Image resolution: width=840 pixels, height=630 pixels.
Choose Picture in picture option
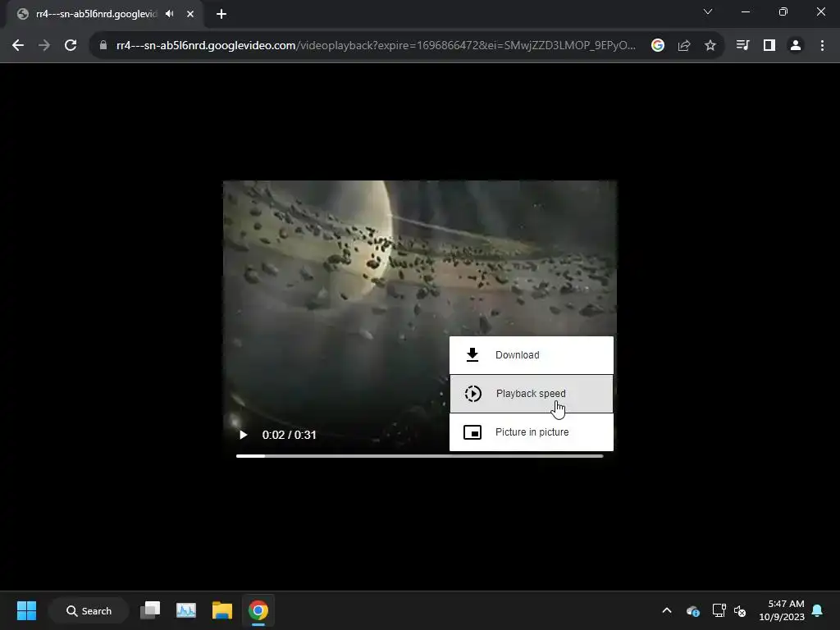pyautogui.click(x=531, y=432)
